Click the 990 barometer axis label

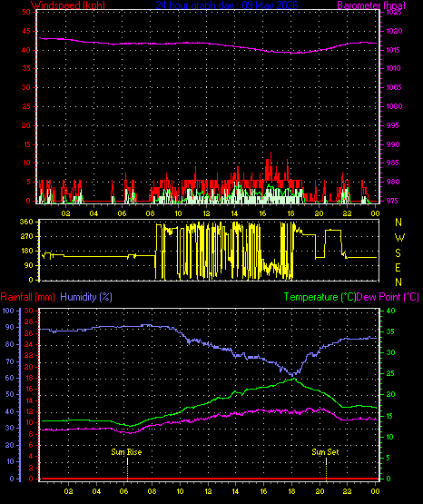393,144
